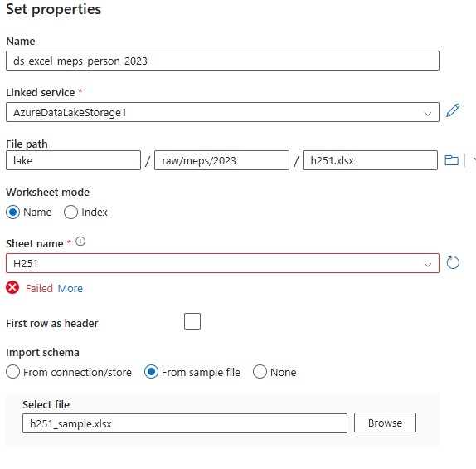The width and height of the screenshot is (476, 469).
Task: Click the Browse button
Action: 385,423
